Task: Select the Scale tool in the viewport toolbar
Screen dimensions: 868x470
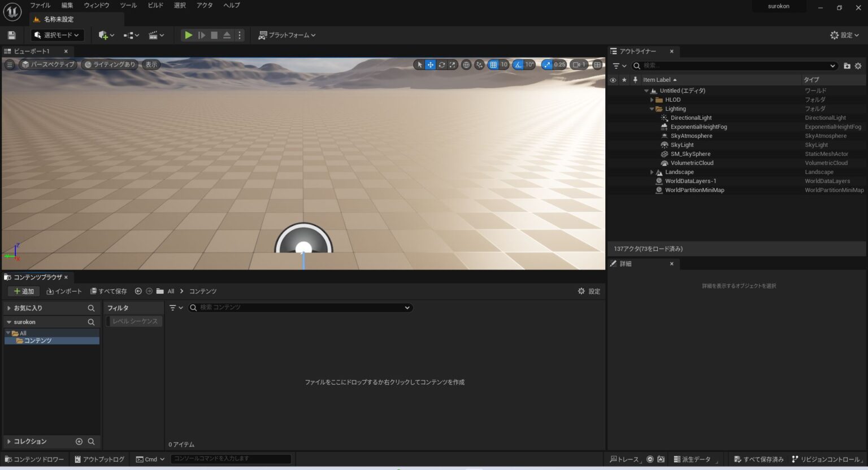Action: coord(452,64)
